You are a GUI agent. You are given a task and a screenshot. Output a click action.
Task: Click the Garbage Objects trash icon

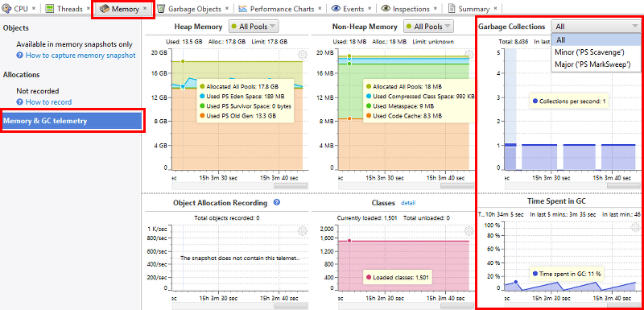pyautogui.click(x=162, y=8)
